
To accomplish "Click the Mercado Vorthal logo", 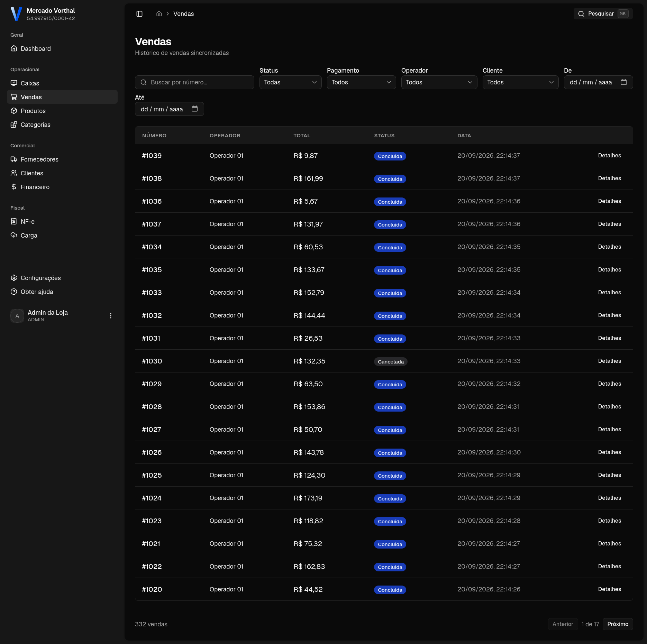I will pyautogui.click(x=16, y=14).
